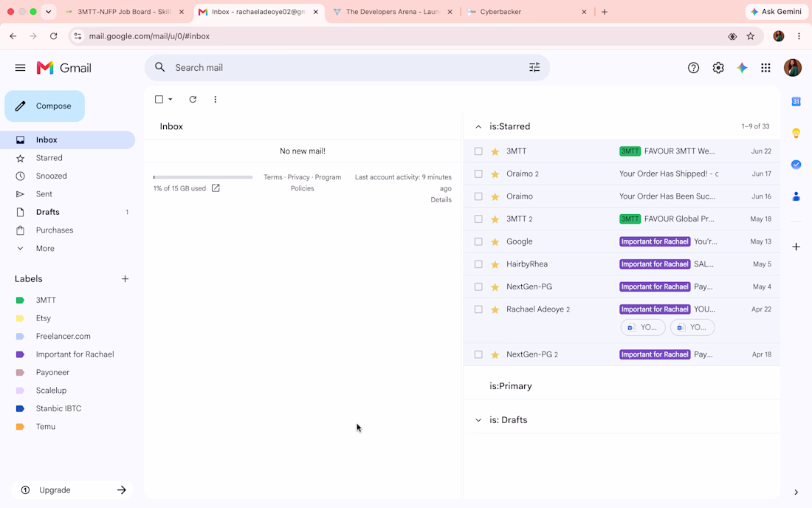Open storage management external link icon
Screen dimensions: 812x508
[x=216, y=188]
